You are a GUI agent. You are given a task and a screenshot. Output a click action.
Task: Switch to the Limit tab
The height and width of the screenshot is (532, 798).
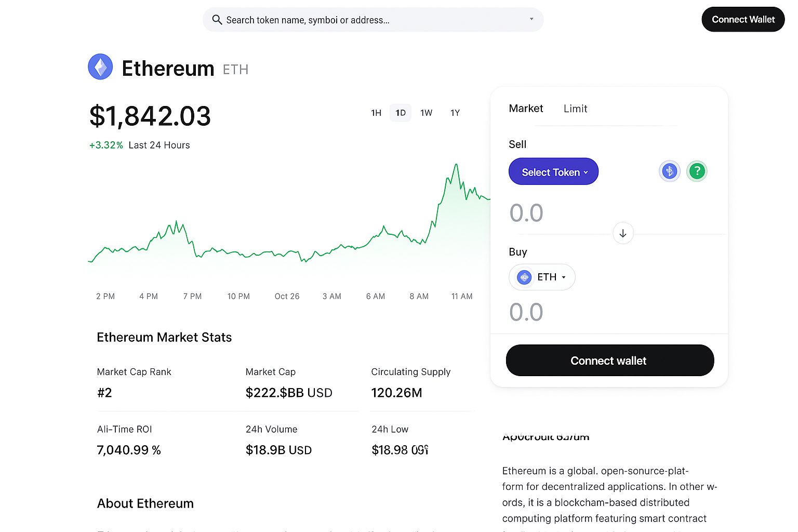pos(575,109)
